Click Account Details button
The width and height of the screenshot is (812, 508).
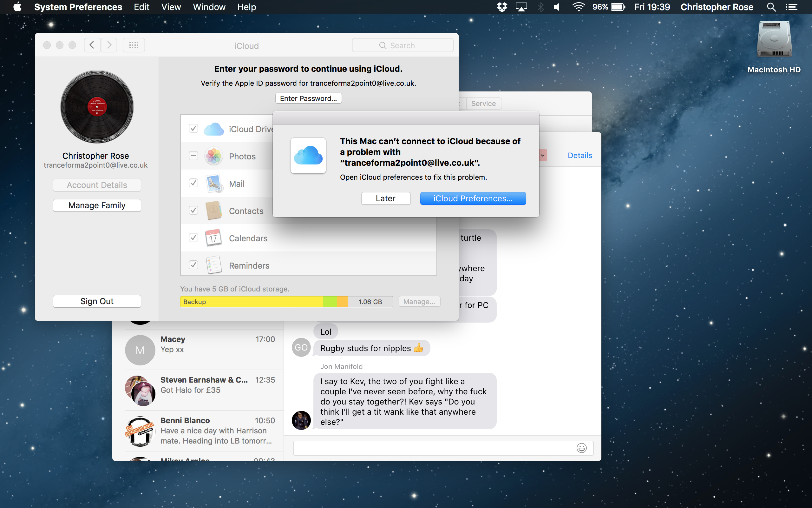pyautogui.click(x=97, y=185)
